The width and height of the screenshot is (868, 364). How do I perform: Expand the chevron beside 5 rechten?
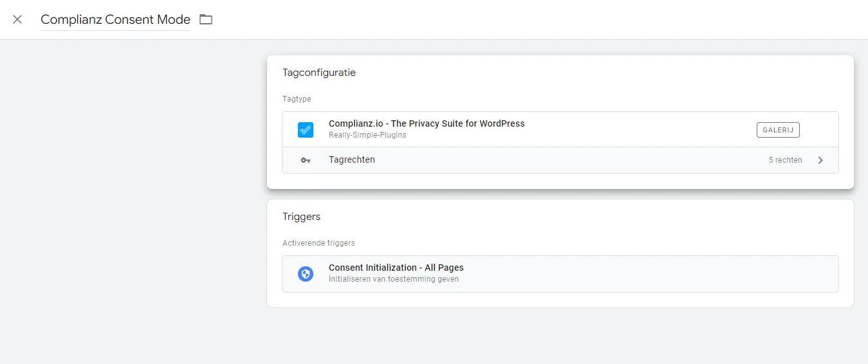[x=820, y=160]
